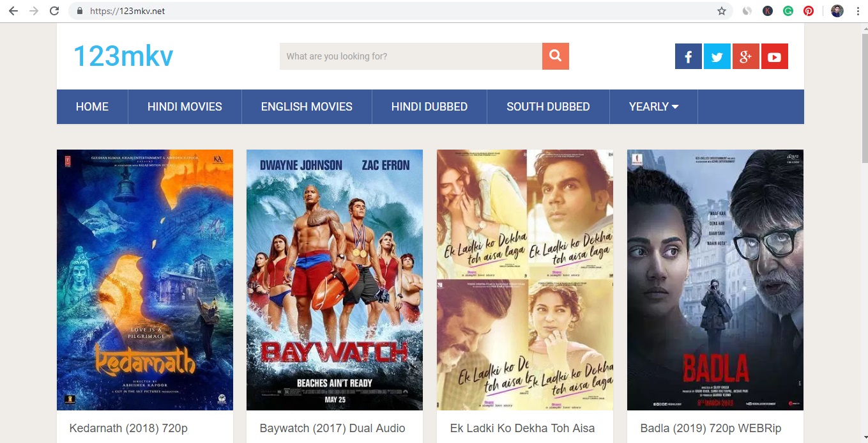Open the Baywatch movie poster
Viewport: 868px width, 443px height.
pyautogui.click(x=335, y=280)
